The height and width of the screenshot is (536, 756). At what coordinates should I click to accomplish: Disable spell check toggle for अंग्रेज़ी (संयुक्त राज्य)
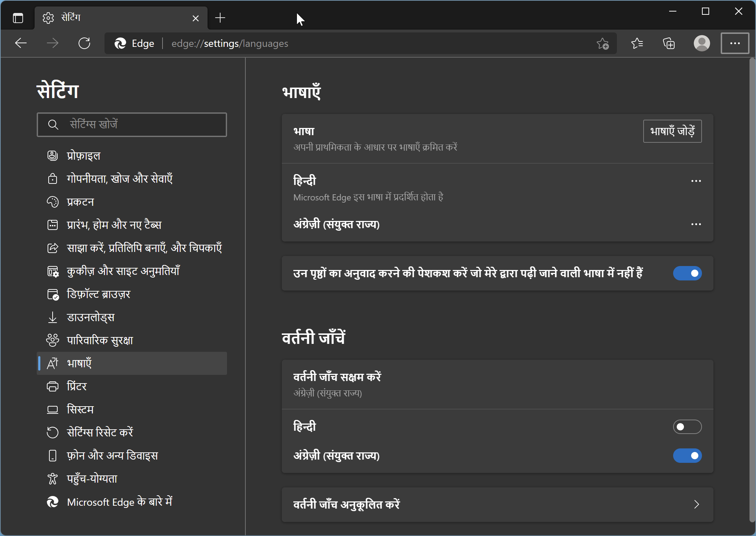(687, 456)
